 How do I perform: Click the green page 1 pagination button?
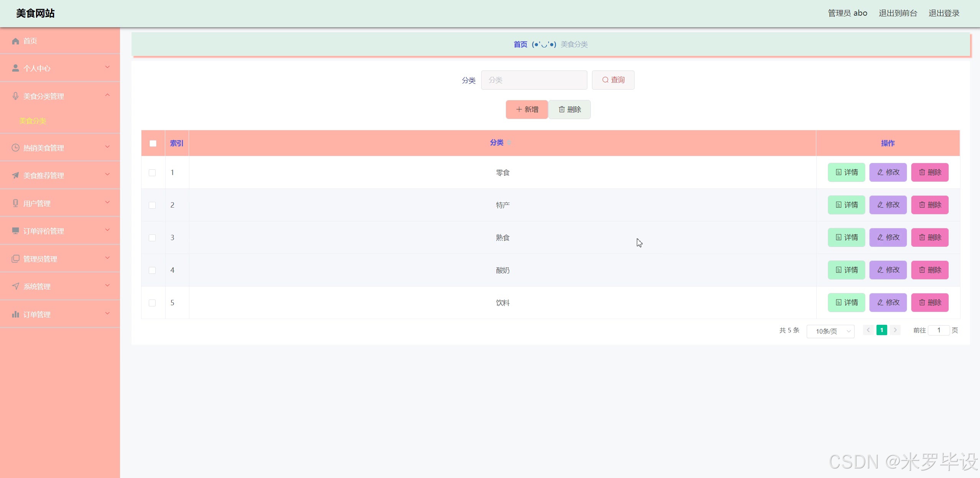point(881,330)
